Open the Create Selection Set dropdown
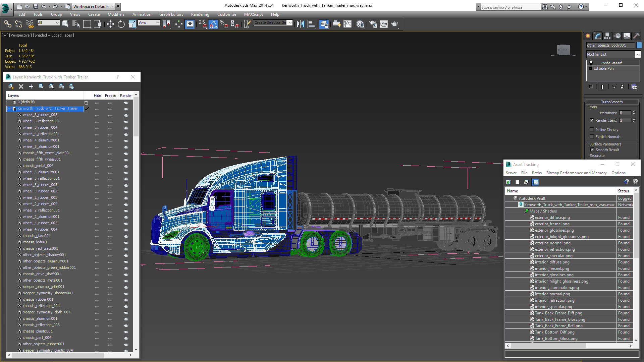Image resolution: width=644 pixels, height=362 pixels. [x=290, y=23]
